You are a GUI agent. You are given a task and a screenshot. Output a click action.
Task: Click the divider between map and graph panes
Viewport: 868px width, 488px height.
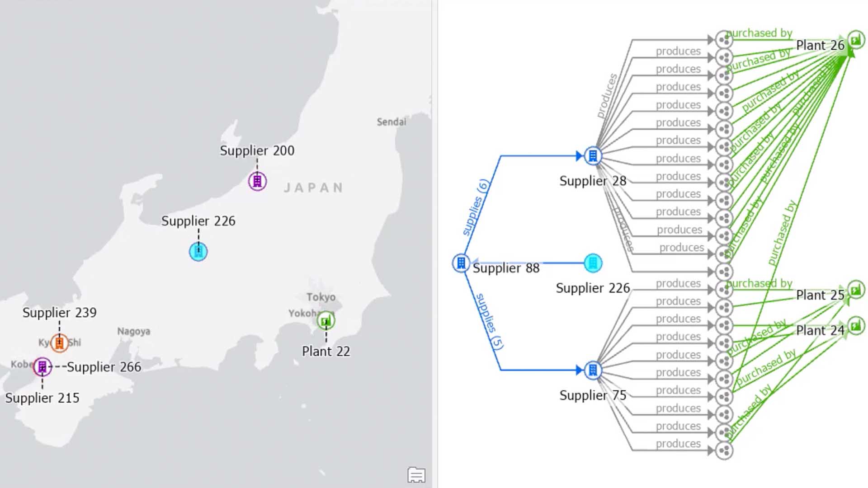434,244
